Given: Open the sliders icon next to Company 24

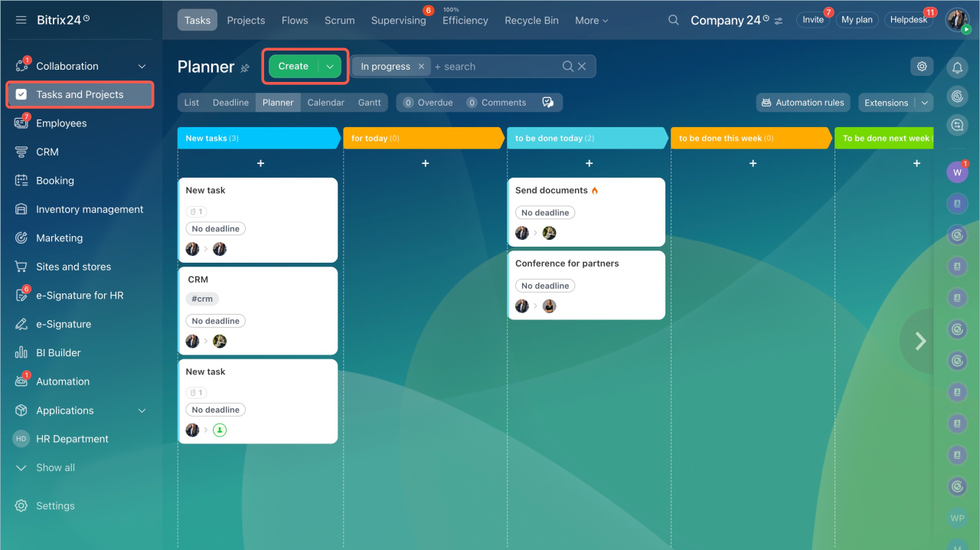Looking at the screenshot, I should (779, 21).
